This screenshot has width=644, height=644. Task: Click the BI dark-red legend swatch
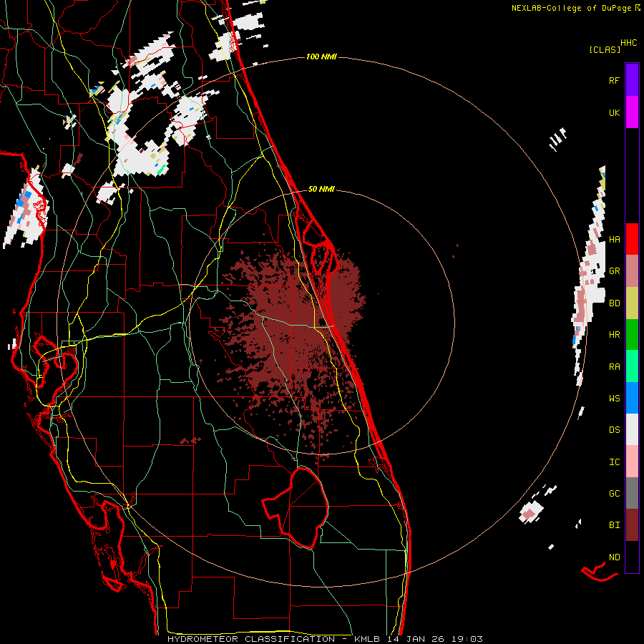(x=632, y=525)
